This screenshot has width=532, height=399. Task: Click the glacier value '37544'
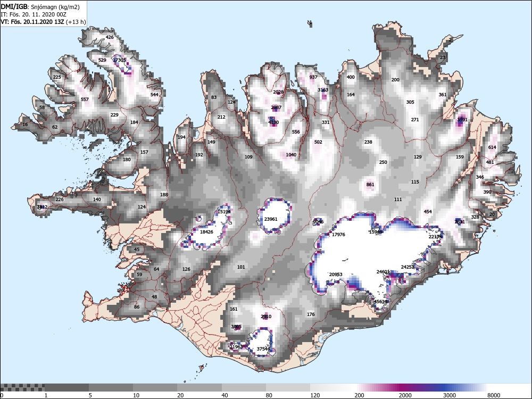263,349
